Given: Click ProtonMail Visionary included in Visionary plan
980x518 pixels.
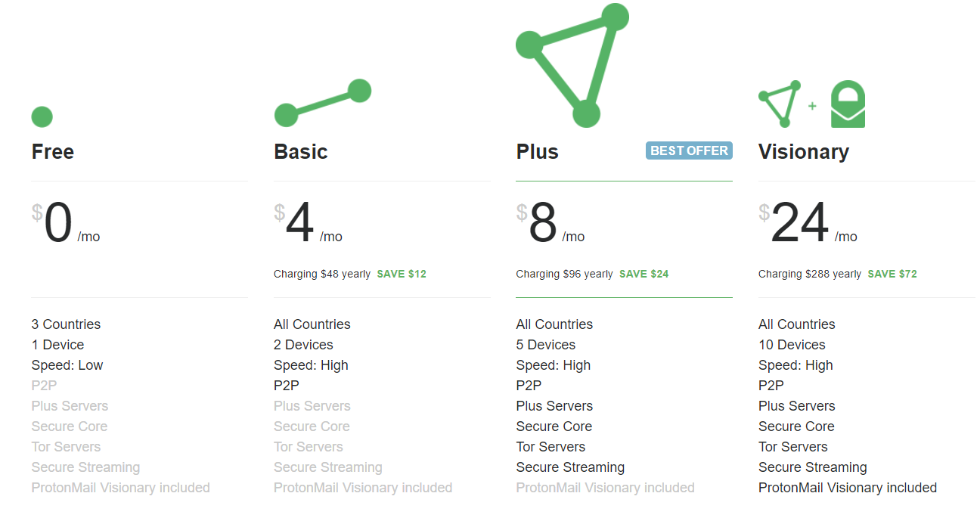Looking at the screenshot, I should tap(848, 488).
